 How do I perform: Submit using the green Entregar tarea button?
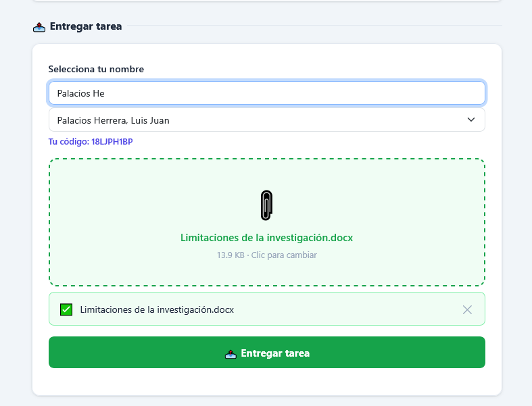pyautogui.click(x=267, y=353)
